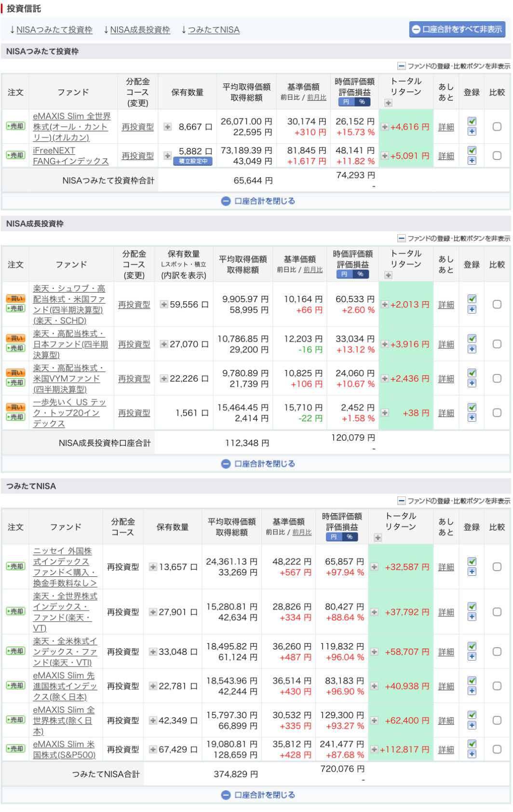This screenshot has height=812, width=513.
Task: Open 詳細 link for 楽天・高配当株式・米国VYMファンド
Action: pos(446,379)
